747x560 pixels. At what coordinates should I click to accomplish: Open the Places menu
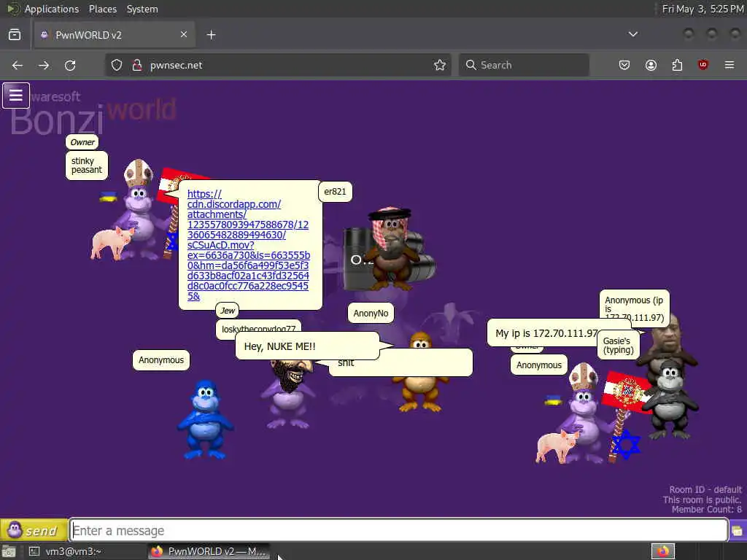coord(102,9)
